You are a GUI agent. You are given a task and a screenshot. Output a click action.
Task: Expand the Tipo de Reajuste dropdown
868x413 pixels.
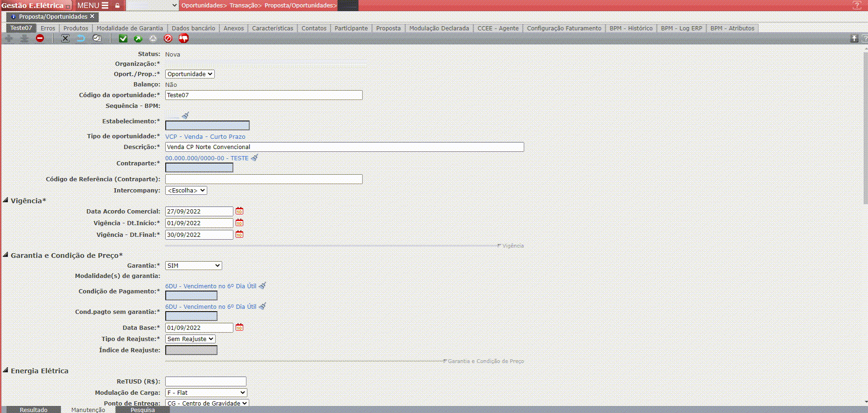190,339
